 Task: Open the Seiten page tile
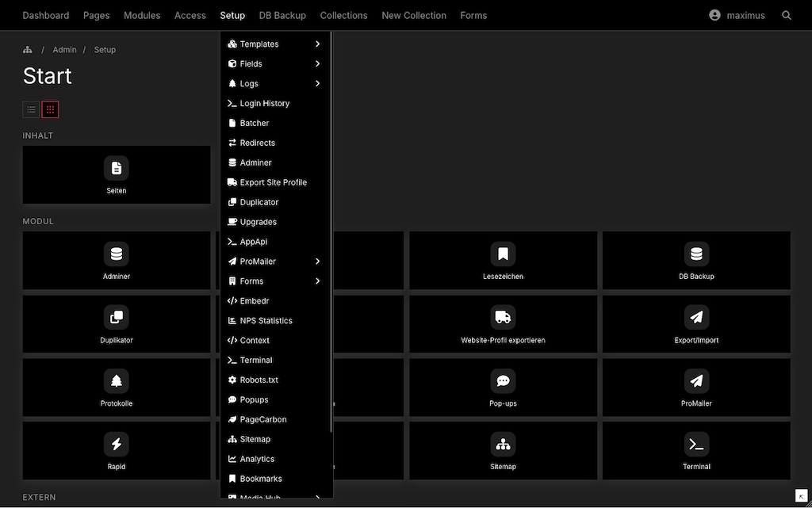[x=117, y=174]
